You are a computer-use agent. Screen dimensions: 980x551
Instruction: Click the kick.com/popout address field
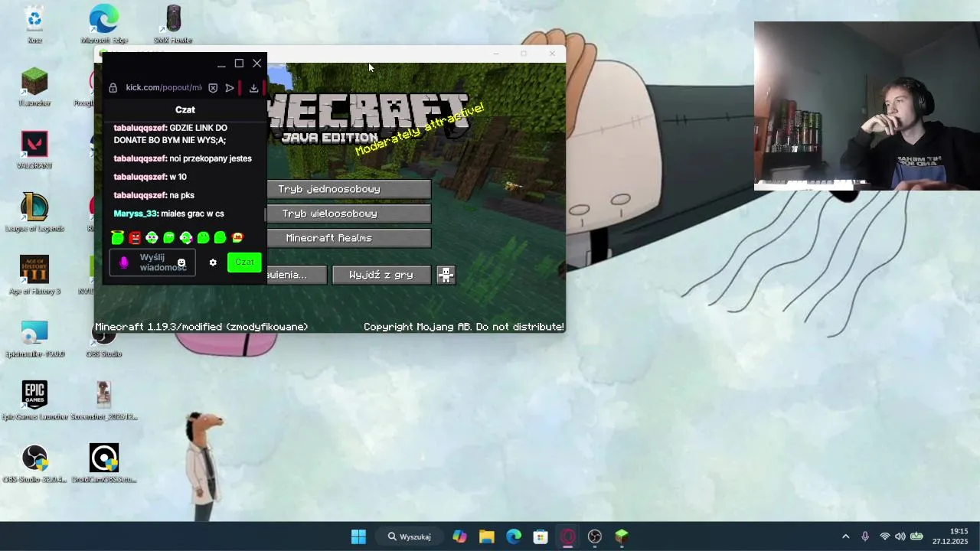164,88
